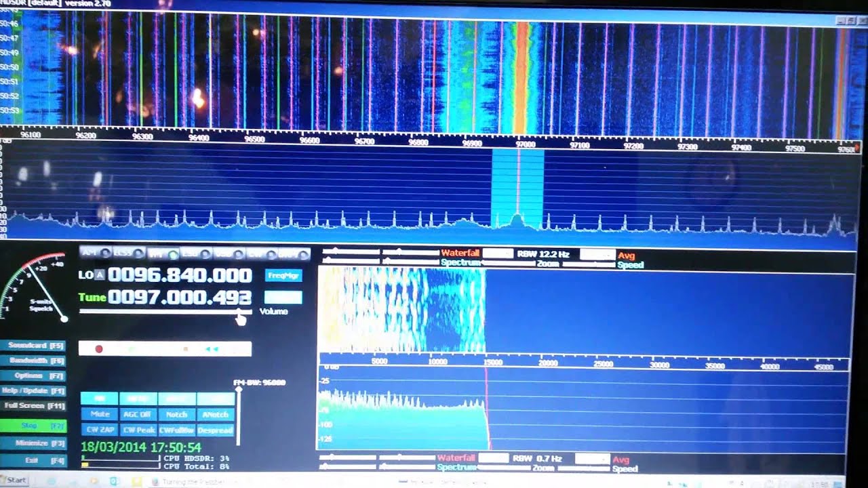Toggle AGC Off button
The width and height of the screenshot is (868, 488).
coord(138,414)
